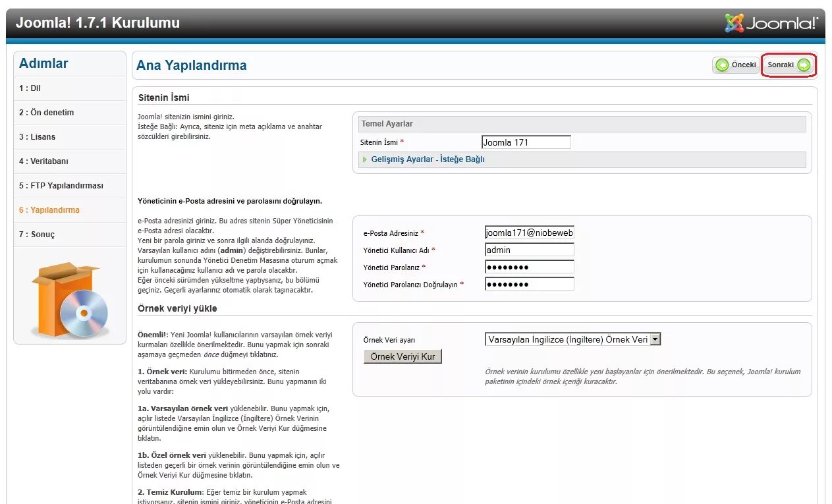Focus the Yönetici Kullanıcı Adı field
This screenshot has height=504, width=832.
(530, 250)
